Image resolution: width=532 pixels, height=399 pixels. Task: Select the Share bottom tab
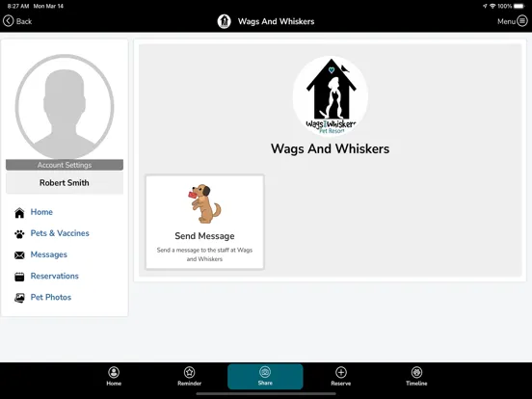265,377
